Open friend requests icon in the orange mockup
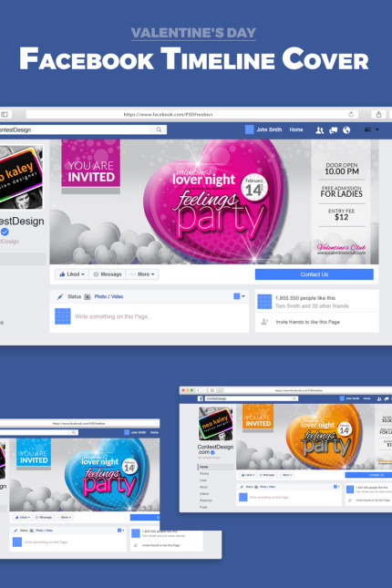Viewport: 392px width, 588px height. pos(379,398)
